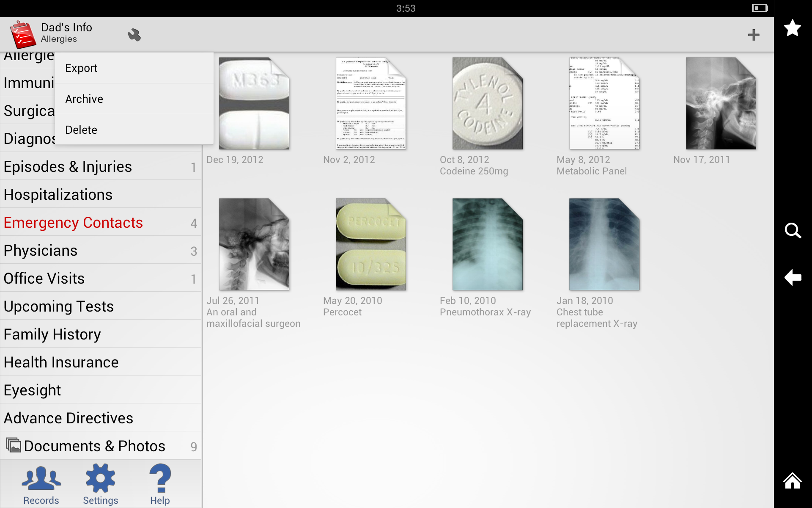Tap the plus add record icon
This screenshot has height=508, width=812.
pyautogui.click(x=753, y=35)
